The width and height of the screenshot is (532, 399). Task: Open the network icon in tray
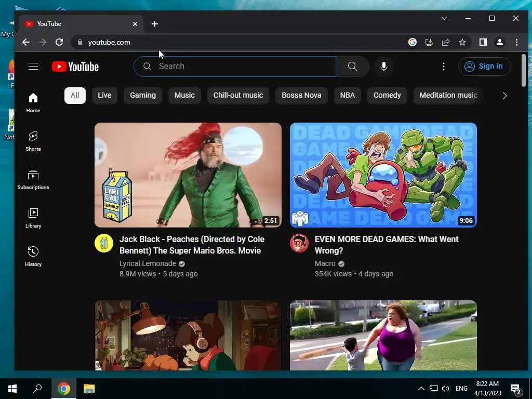point(434,389)
